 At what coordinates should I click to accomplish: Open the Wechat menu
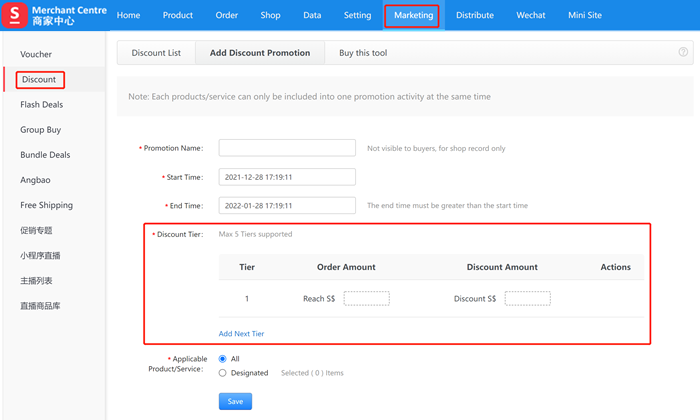coord(531,16)
